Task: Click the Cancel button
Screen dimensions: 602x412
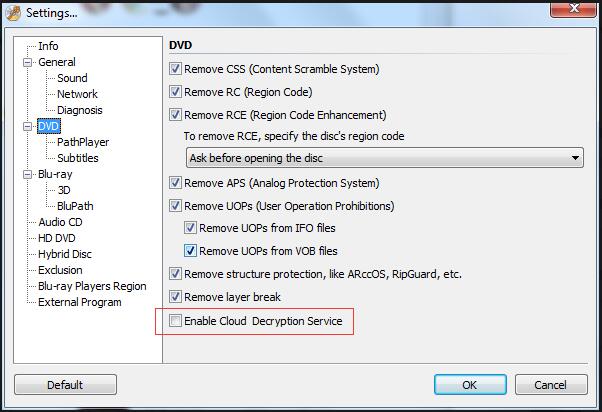Action: coord(550,385)
